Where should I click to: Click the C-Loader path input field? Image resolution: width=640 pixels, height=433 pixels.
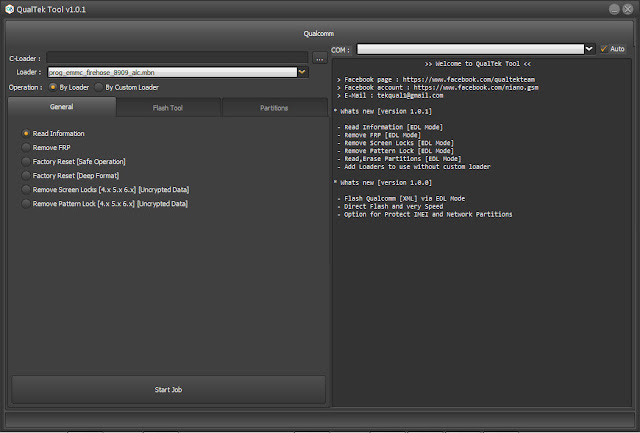(177, 58)
